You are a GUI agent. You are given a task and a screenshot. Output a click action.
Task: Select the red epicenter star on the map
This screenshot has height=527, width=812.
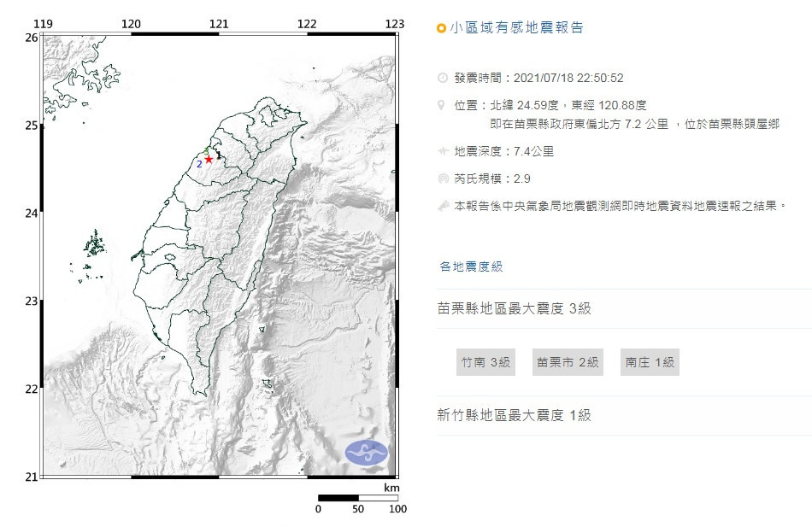point(209,160)
